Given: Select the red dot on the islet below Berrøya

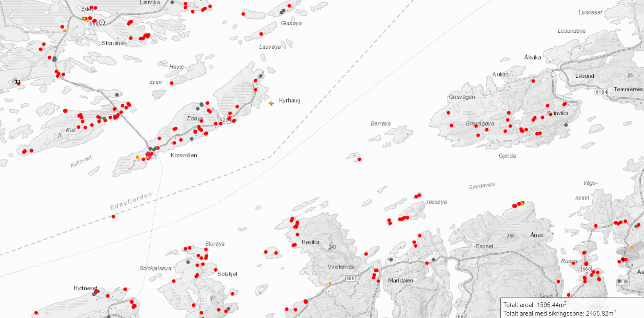Looking at the screenshot, I should coord(359,159).
